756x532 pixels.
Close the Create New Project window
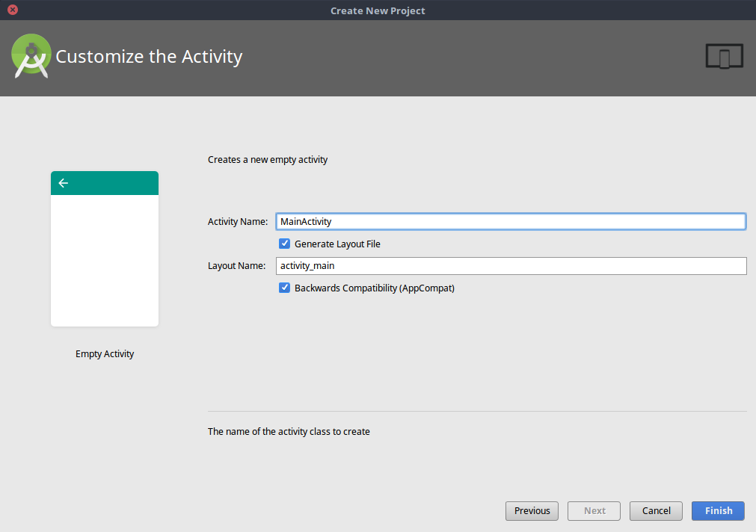click(x=12, y=10)
